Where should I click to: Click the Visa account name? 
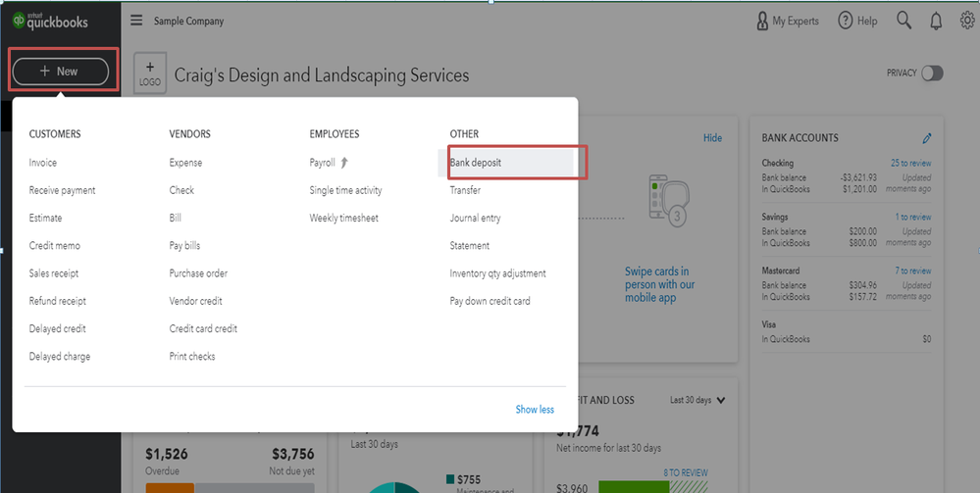click(x=769, y=325)
